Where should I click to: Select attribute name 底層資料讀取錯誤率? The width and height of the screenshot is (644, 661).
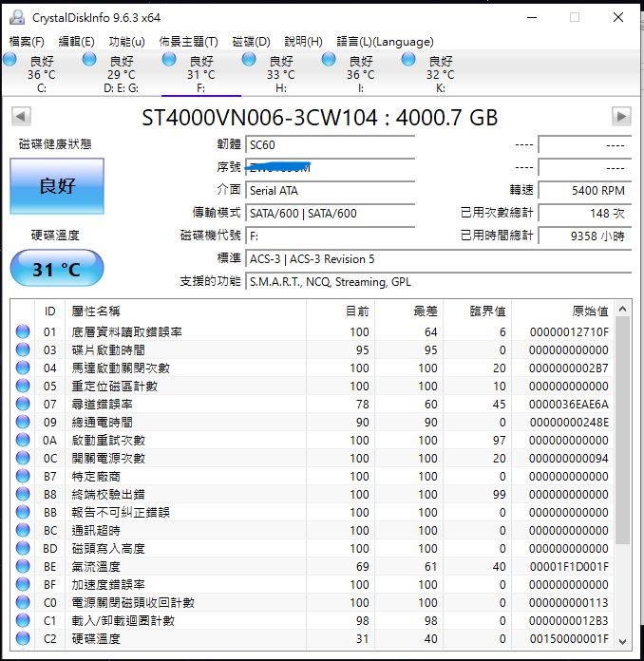[x=126, y=331]
